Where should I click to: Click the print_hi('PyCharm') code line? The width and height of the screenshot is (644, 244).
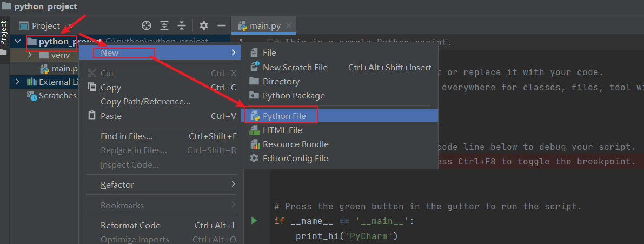pyautogui.click(x=347, y=236)
